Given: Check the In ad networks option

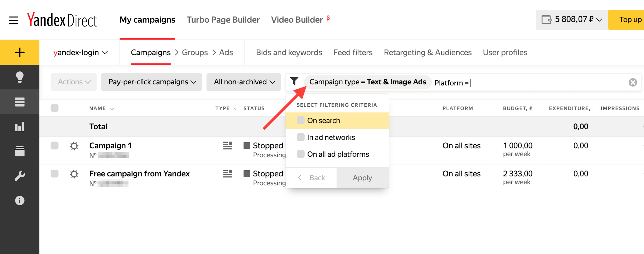Looking at the screenshot, I should click(x=300, y=137).
